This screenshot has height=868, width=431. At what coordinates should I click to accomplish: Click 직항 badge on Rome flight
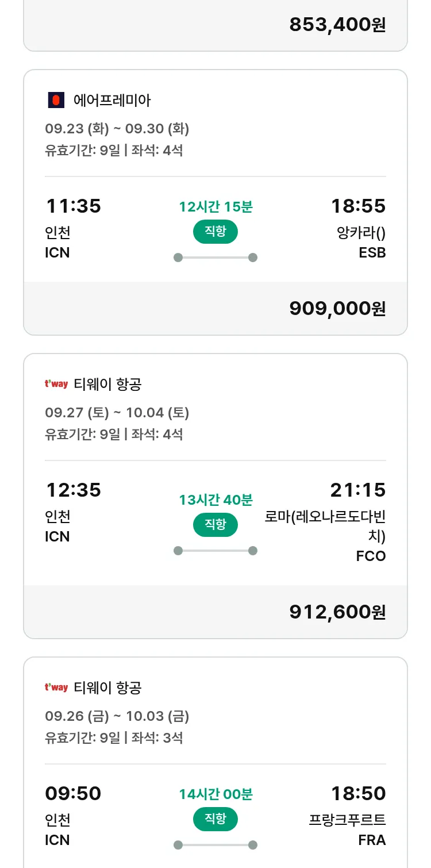click(x=215, y=524)
